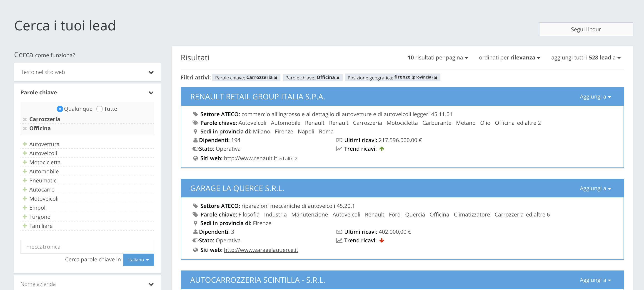Remove the Officina keyword from the sidebar list
644x290 pixels.
[25, 128]
